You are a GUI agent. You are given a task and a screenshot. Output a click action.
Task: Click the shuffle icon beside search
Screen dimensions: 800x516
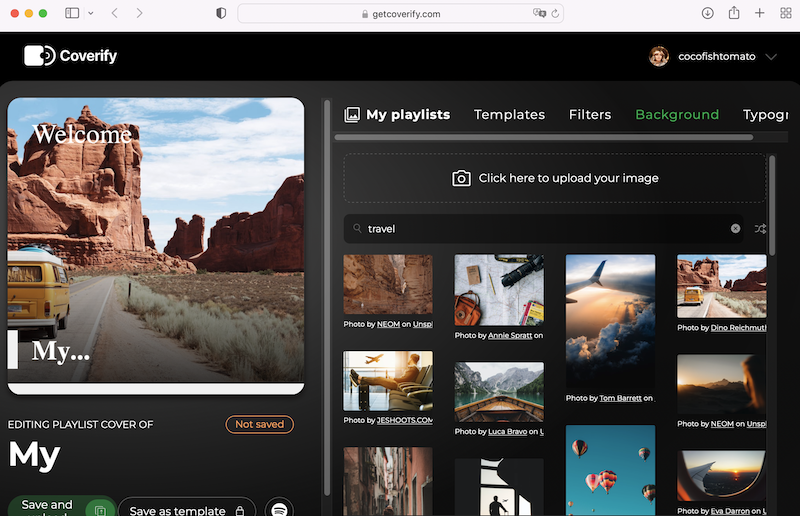761,229
